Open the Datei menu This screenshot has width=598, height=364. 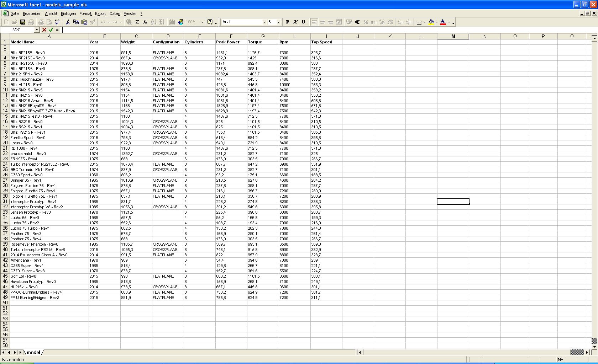[x=15, y=14]
